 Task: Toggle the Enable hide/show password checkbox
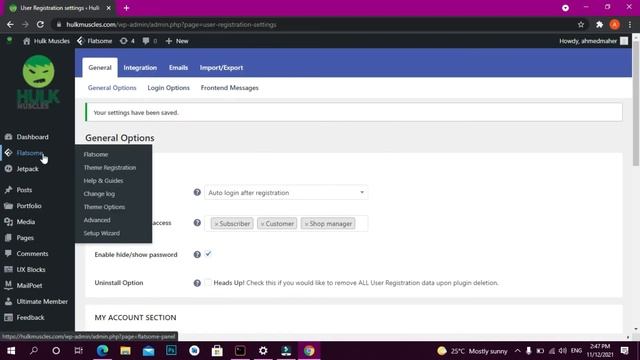tap(208, 254)
